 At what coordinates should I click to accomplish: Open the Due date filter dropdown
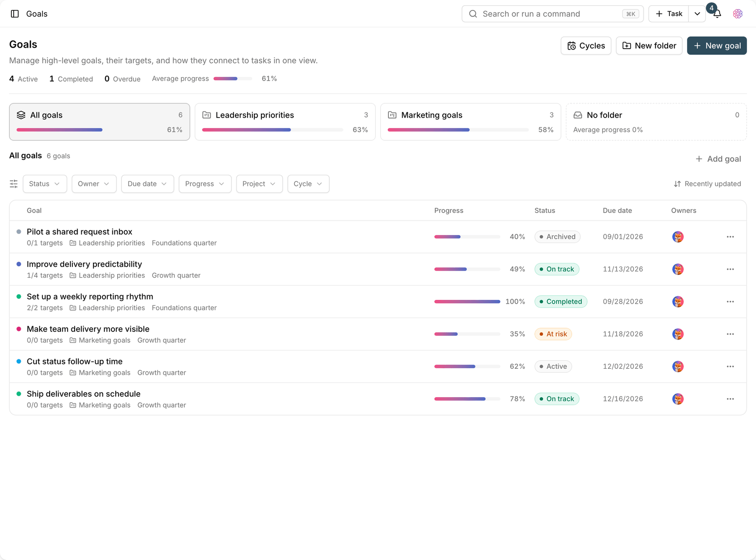(x=147, y=184)
